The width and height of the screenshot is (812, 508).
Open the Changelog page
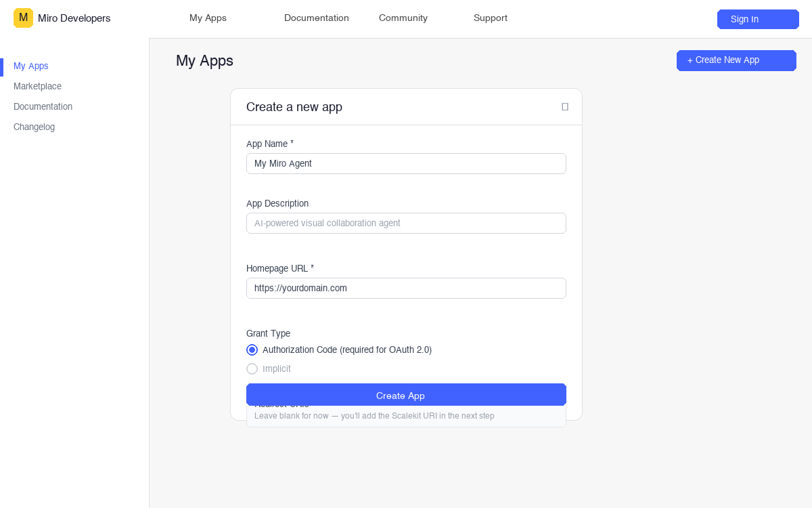[34, 127]
